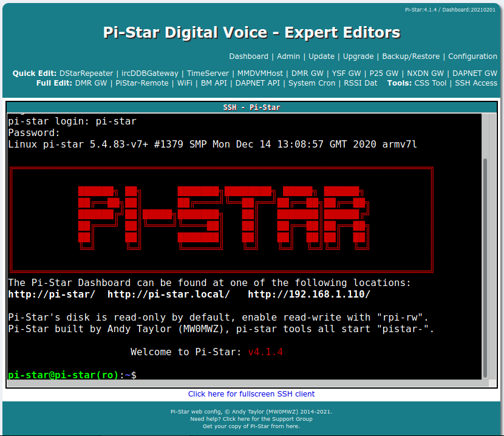Open RSSI Dat editor
Viewport: 504px width, 436px height.
tap(360, 83)
